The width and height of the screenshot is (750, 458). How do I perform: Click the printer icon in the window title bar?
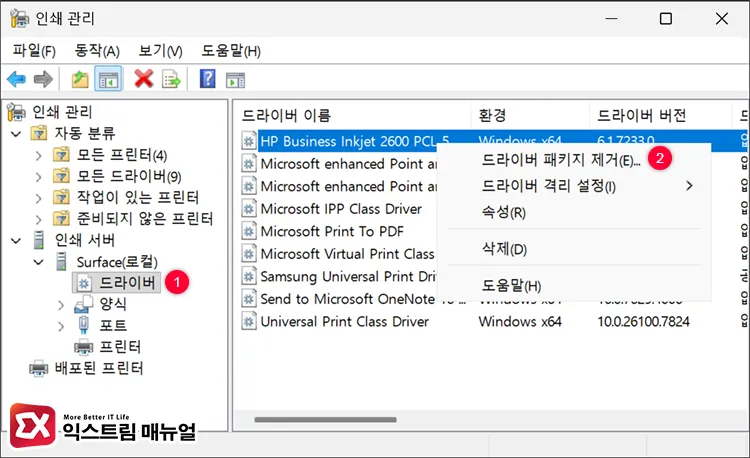[x=20, y=19]
